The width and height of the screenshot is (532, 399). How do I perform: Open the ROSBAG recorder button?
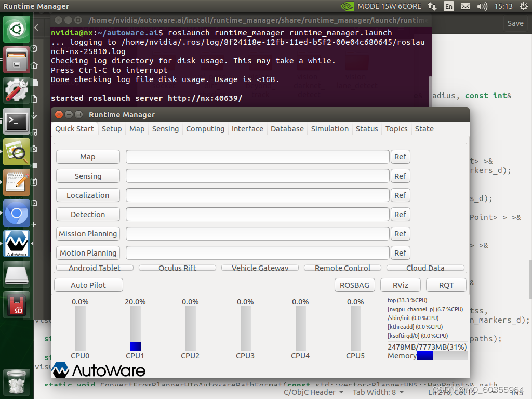354,285
